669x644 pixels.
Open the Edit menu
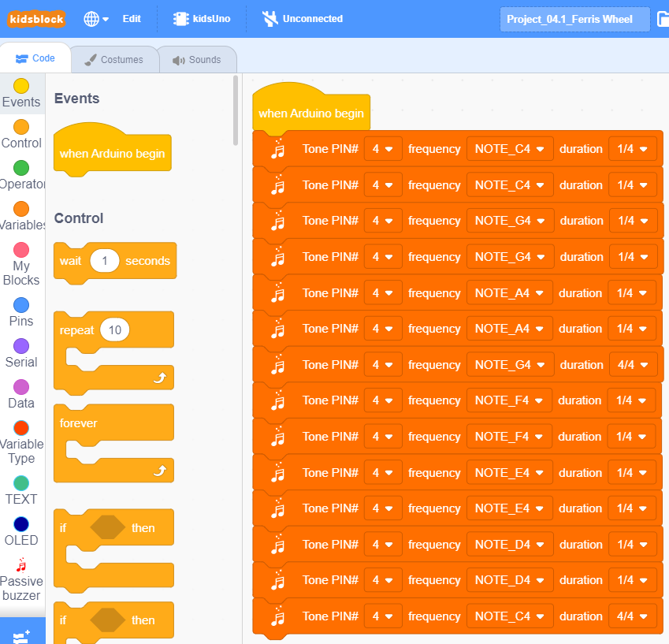tap(132, 19)
